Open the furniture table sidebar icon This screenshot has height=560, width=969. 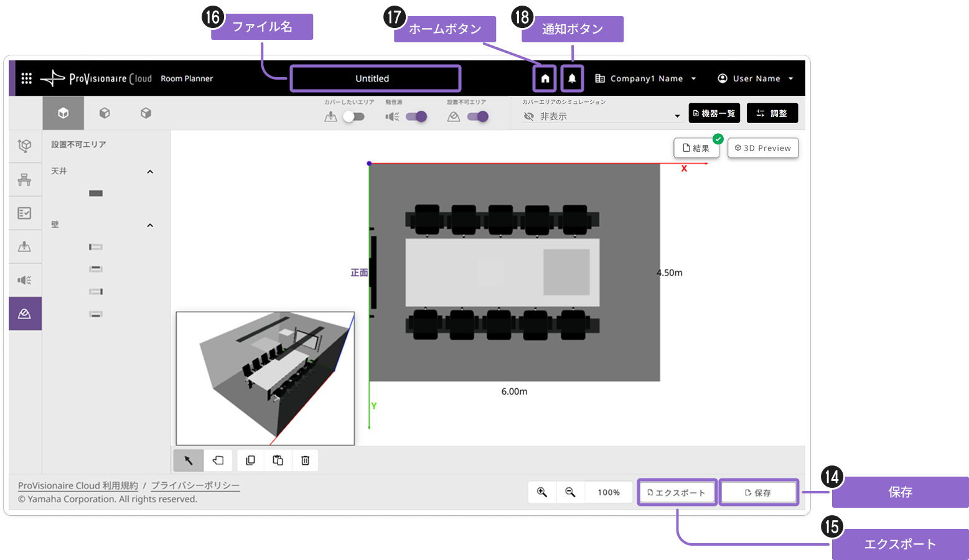pyautogui.click(x=25, y=180)
